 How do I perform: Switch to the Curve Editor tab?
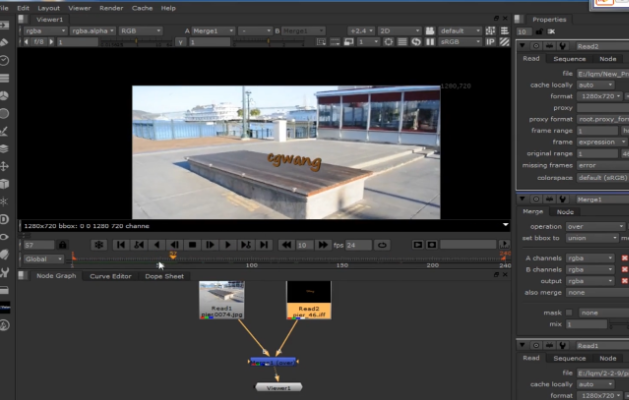(x=110, y=276)
